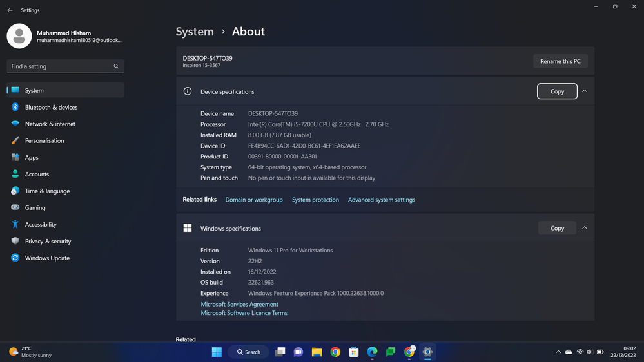Open the Domain or workgroup link

tap(254, 200)
